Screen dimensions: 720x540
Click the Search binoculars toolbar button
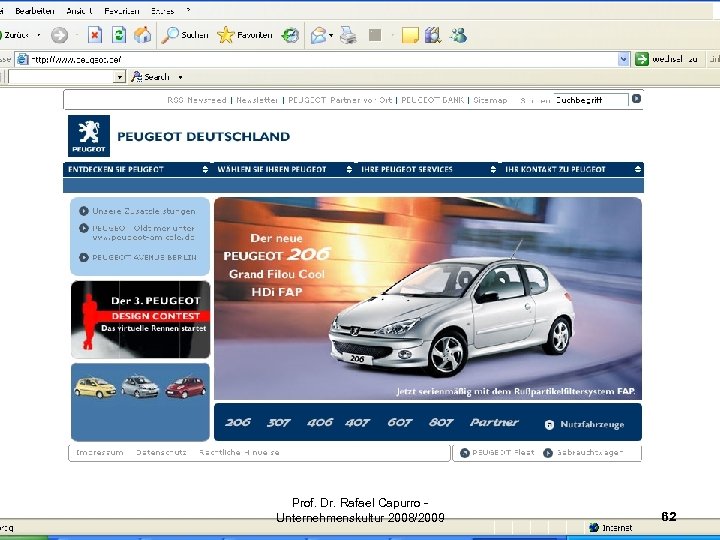point(151,77)
